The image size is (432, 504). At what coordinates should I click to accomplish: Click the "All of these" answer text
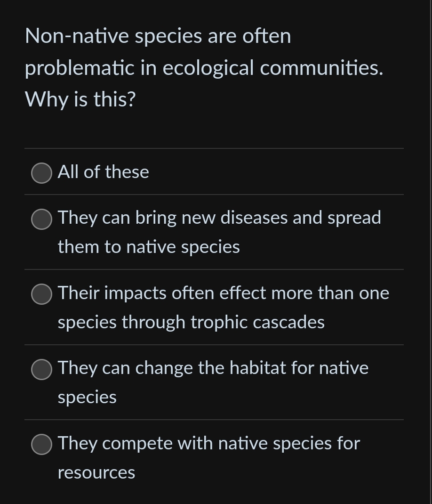coord(103,172)
